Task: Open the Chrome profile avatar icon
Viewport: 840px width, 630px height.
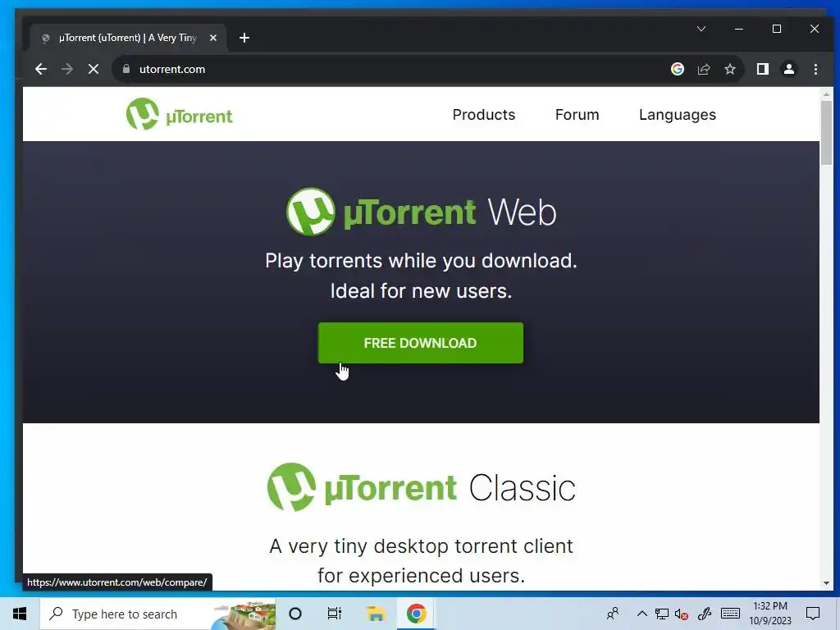Action: click(789, 69)
